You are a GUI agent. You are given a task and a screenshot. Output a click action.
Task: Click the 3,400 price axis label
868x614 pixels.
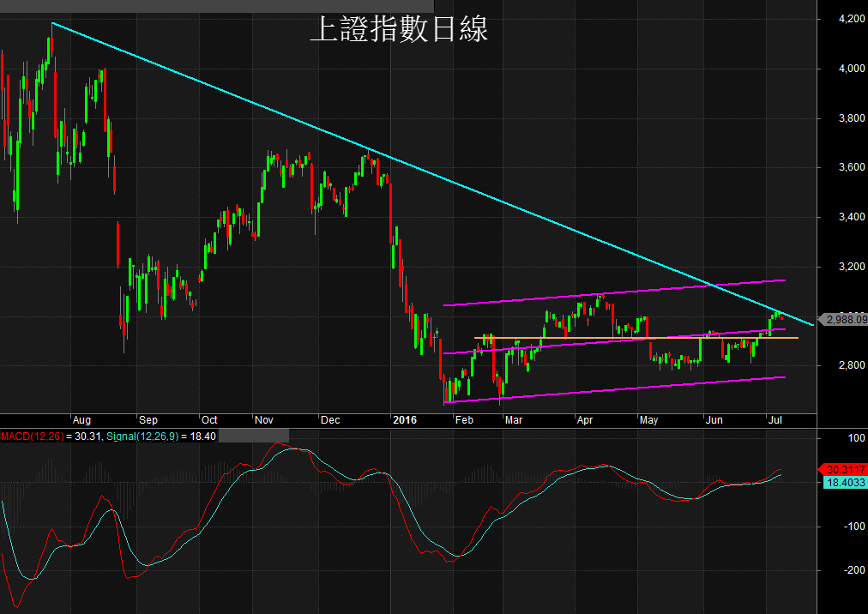pos(852,217)
